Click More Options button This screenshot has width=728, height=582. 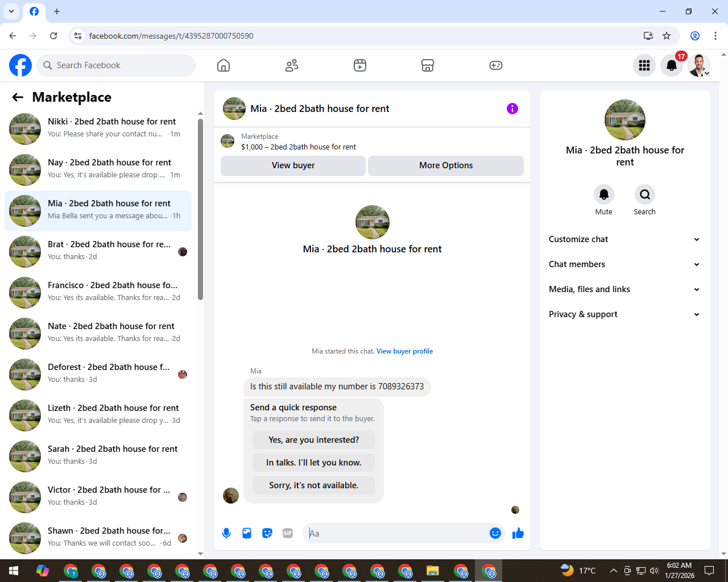(x=446, y=165)
